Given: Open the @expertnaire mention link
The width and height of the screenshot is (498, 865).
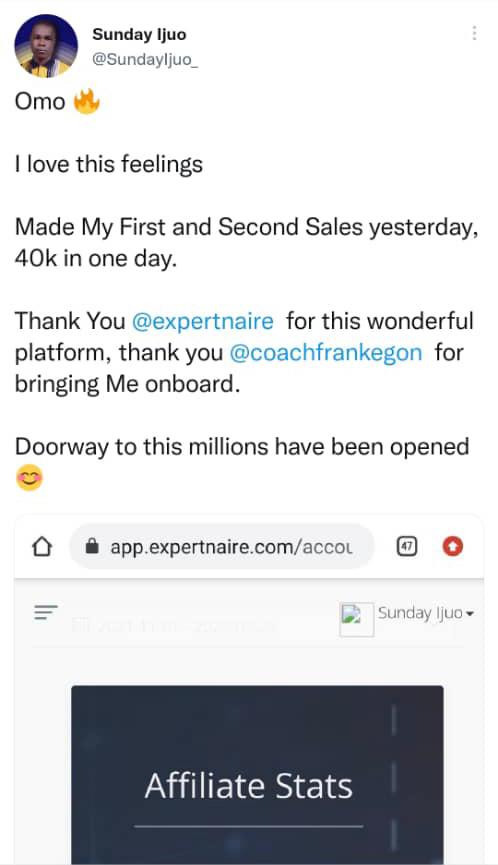Looking at the screenshot, I should tap(202, 321).
